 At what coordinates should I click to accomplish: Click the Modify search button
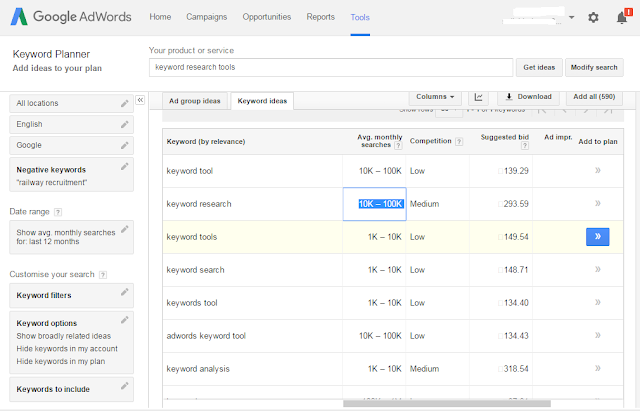click(594, 67)
